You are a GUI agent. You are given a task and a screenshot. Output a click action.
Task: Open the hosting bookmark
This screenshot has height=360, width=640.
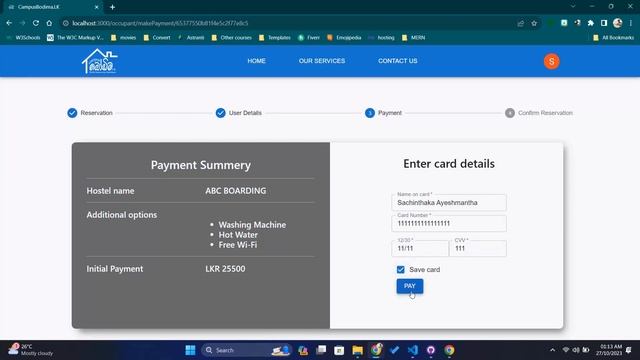pos(381,38)
